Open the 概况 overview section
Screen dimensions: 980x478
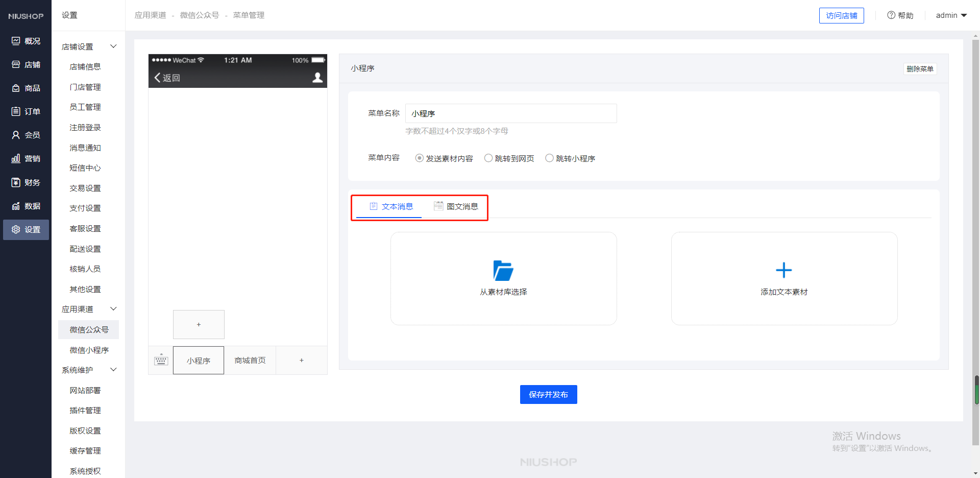(x=26, y=41)
